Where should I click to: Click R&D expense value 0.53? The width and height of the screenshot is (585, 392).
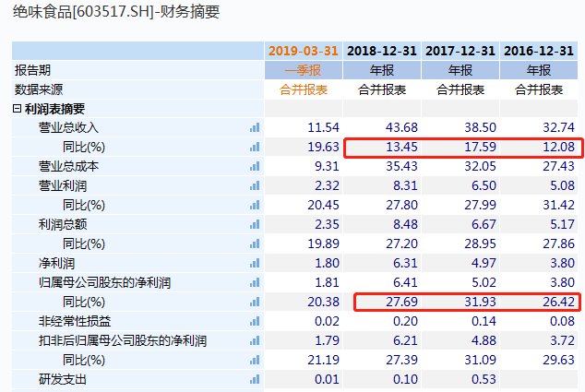484,380
